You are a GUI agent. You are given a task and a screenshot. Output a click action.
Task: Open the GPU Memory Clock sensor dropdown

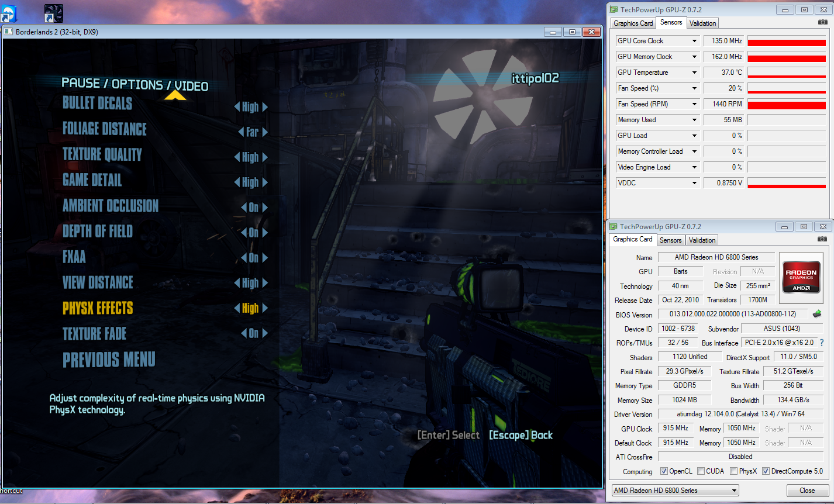pos(694,57)
